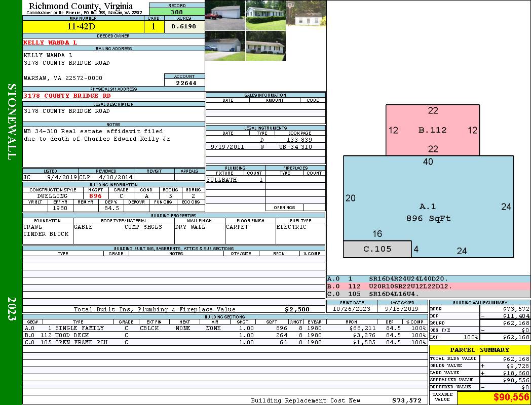532x405 pixels.
Task: Click listed date 9/4/2019
Action: [62, 177]
